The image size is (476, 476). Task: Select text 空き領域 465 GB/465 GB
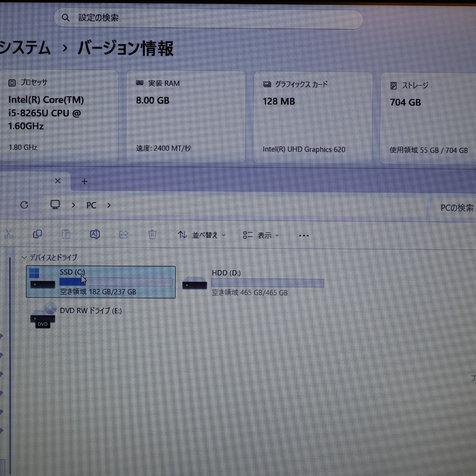coord(250,293)
